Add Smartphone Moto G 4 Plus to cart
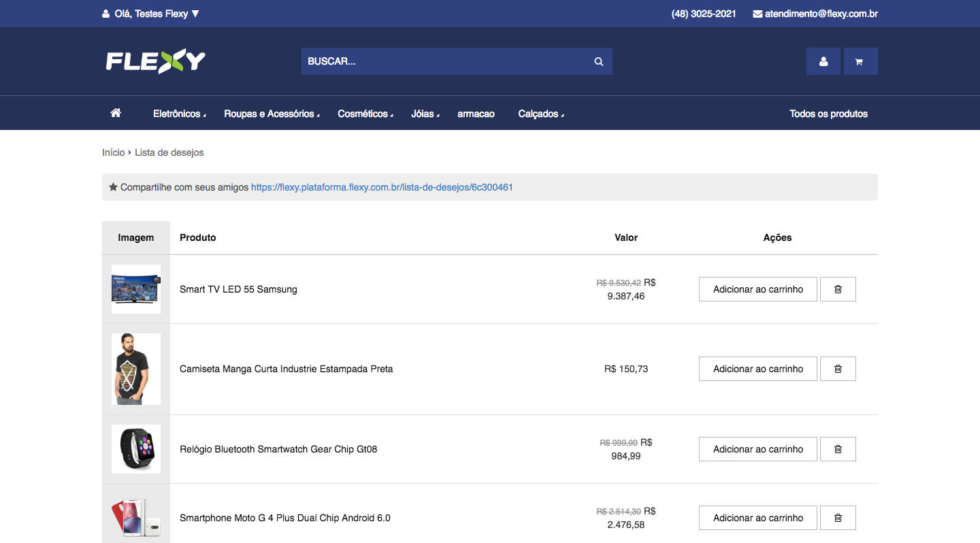This screenshot has width=980, height=543. [758, 518]
